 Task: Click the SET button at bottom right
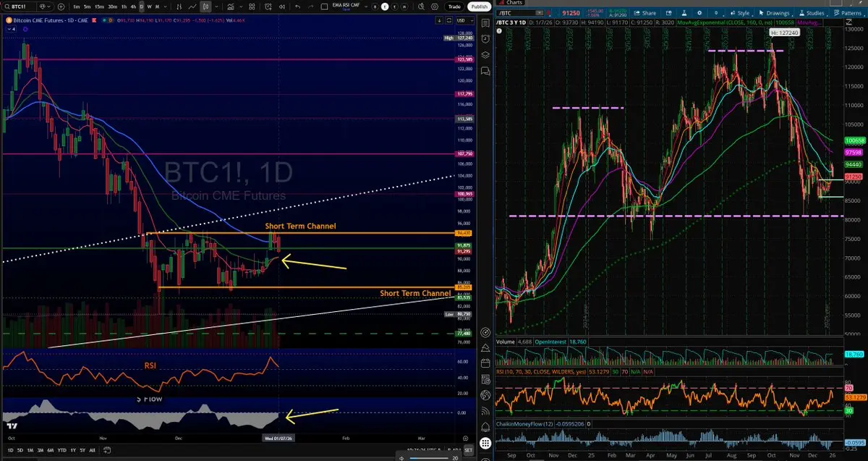pyautogui.click(x=468, y=450)
